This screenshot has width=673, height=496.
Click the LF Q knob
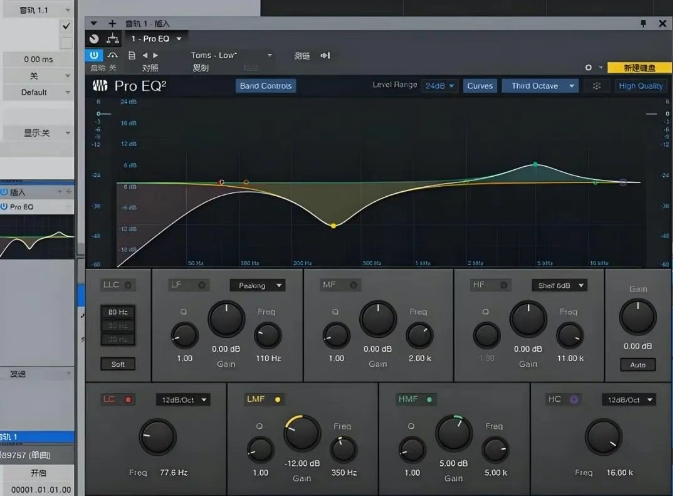click(185, 336)
